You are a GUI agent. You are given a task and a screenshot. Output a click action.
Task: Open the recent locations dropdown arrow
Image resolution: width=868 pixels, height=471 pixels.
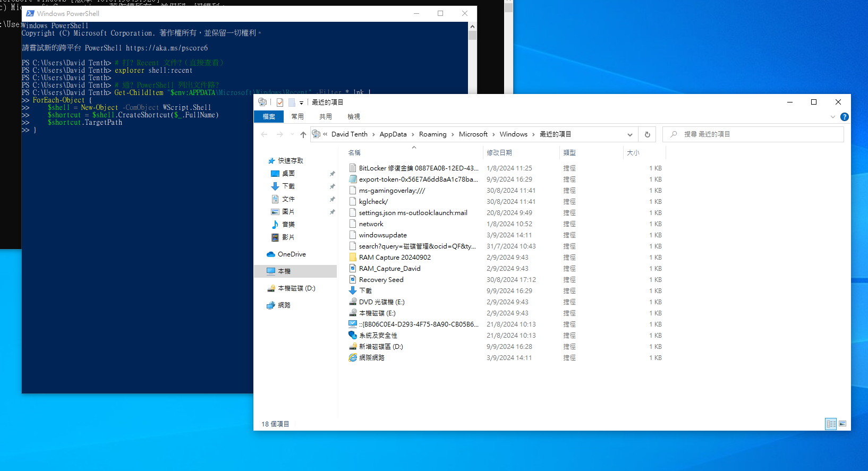pos(292,134)
